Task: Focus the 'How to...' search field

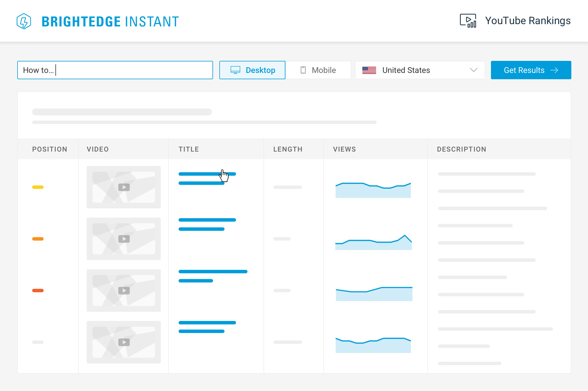Action: click(x=115, y=70)
